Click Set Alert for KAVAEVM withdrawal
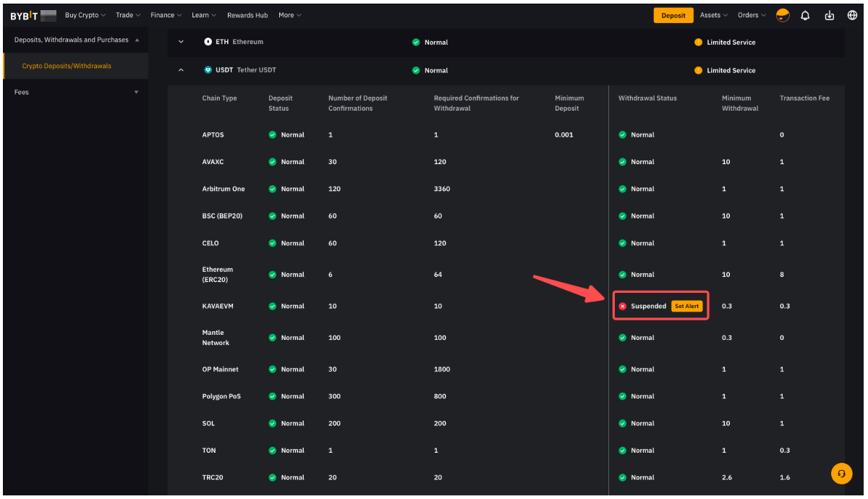The image size is (868, 499). (686, 307)
